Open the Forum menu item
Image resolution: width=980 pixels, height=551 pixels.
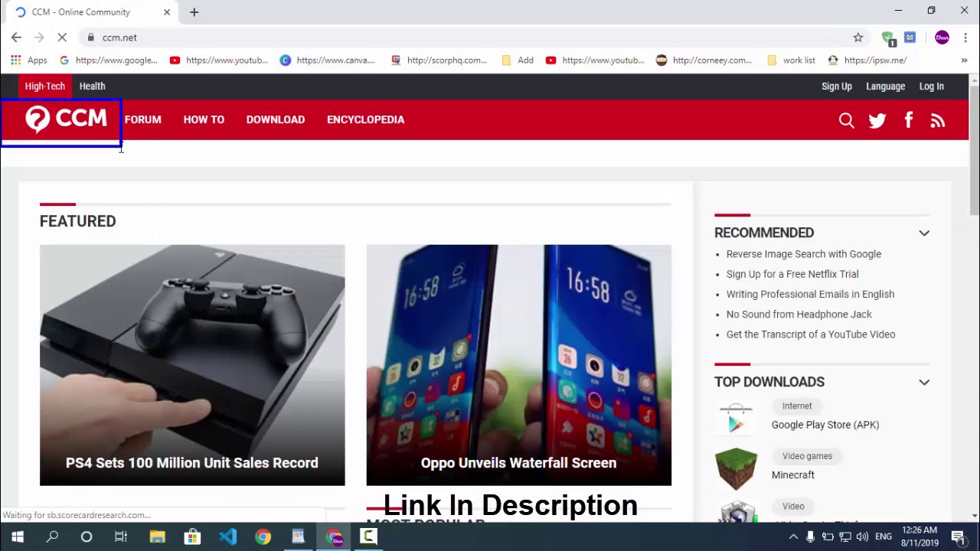tap(143, 119)
